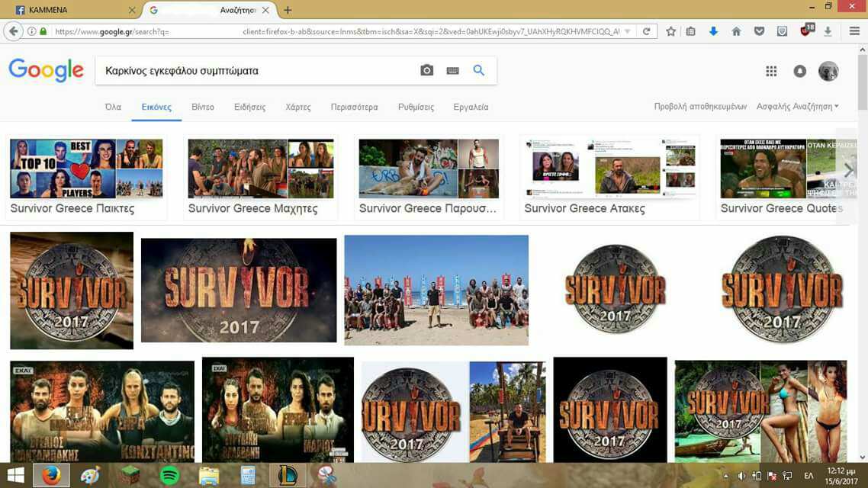Open the bookmarks list icon
The height and width of the screenshot is (488, 868).
(690, 31)
